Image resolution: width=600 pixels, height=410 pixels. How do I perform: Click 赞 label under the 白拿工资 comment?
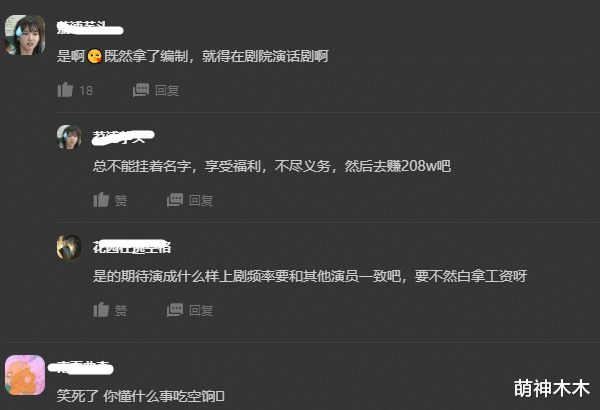(x=121, y=310)
